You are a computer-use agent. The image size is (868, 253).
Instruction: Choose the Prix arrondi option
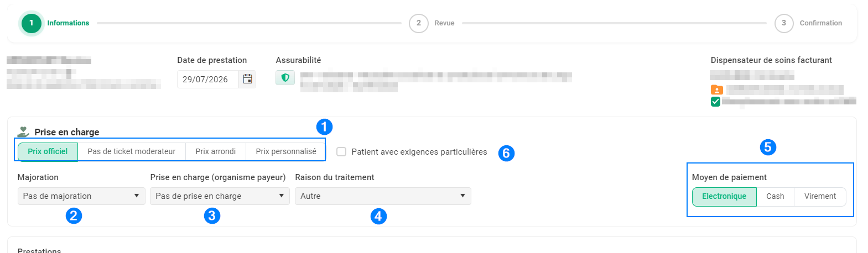coord(216,151)
